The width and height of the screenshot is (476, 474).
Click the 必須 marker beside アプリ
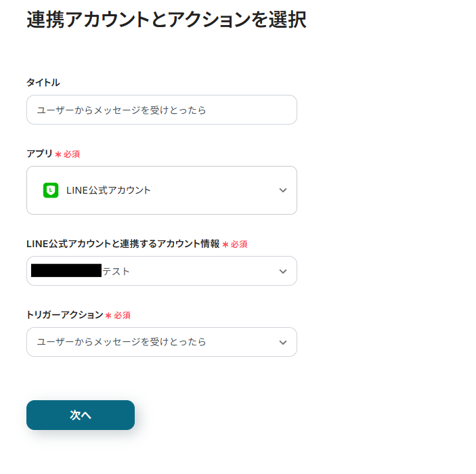(72, 154)
